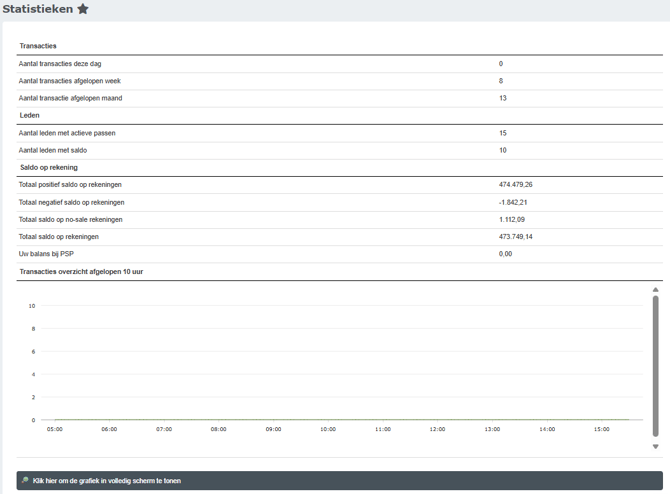
Task: Click the 15:00 label on chart axis
Action: pos(601,429)
